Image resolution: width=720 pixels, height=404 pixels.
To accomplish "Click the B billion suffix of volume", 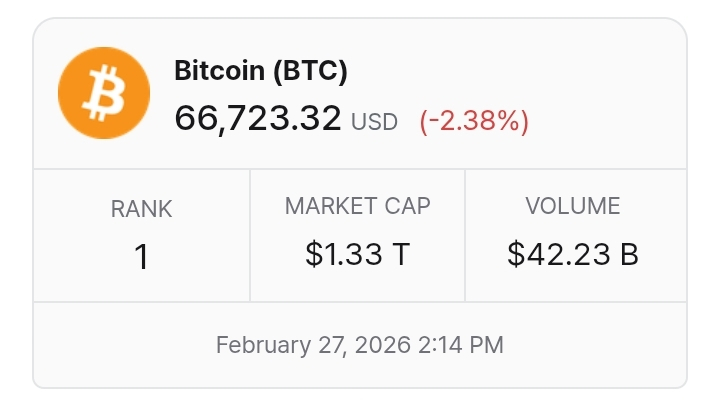I will click(629, 255).
